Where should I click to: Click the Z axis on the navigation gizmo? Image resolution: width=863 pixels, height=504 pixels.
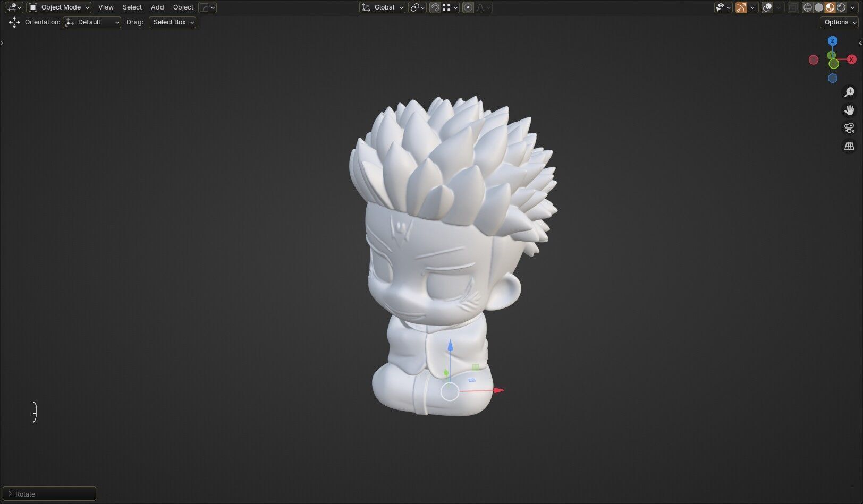(833, 41)
